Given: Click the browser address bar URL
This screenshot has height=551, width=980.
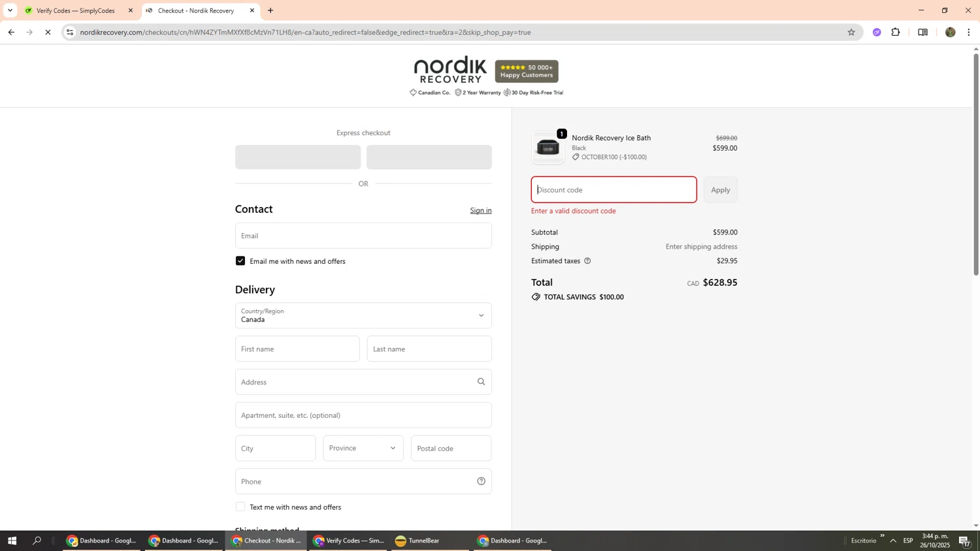Looking at the screenshot, I should click(x=305, y=32).
